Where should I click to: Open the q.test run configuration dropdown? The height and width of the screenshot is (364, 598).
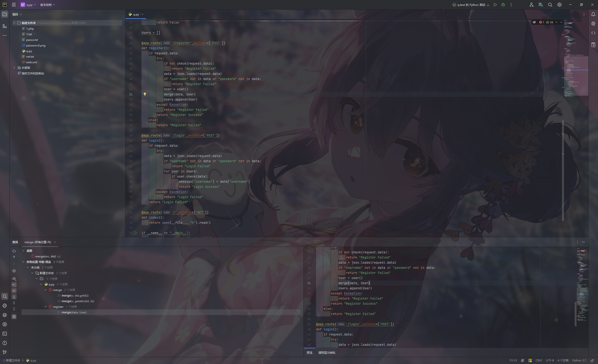coord(470,5)
